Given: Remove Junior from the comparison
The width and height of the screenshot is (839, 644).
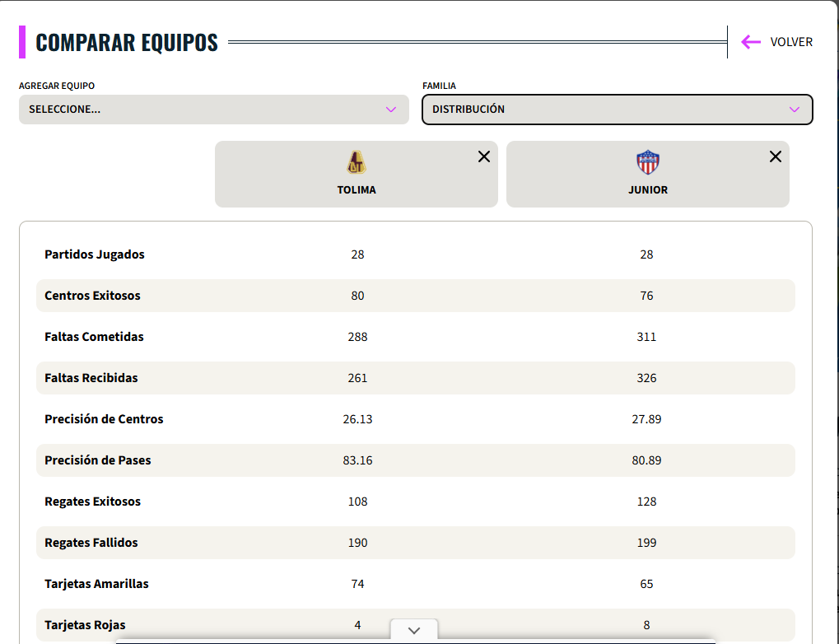Looking at the screenshot, I should [775, 156].
